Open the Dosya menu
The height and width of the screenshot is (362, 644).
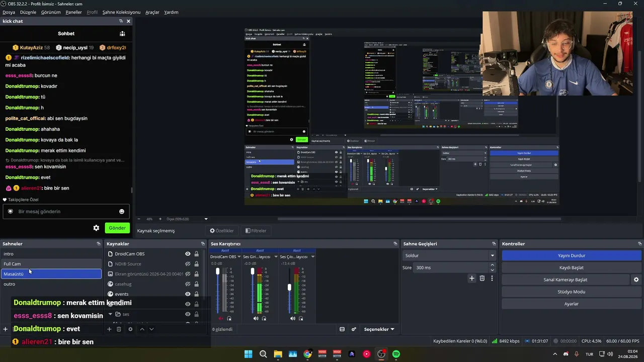(9, 12)
